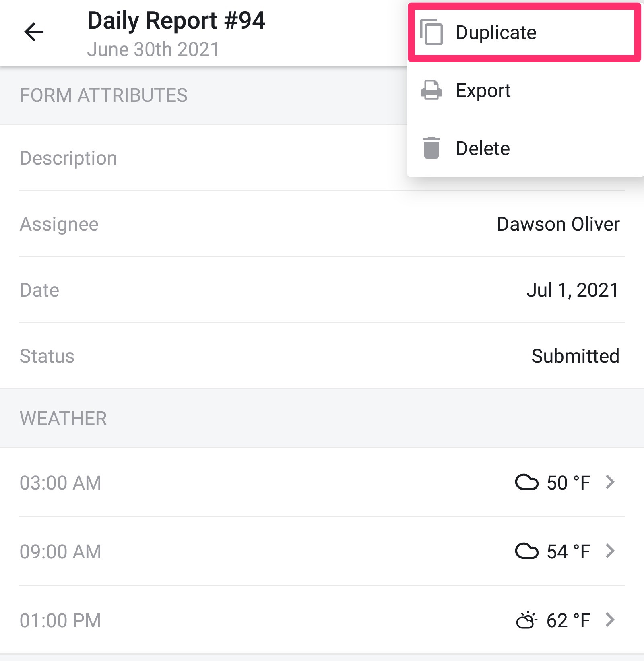Go back using the left arrow
644x661 pixels.
pos(34,32)
